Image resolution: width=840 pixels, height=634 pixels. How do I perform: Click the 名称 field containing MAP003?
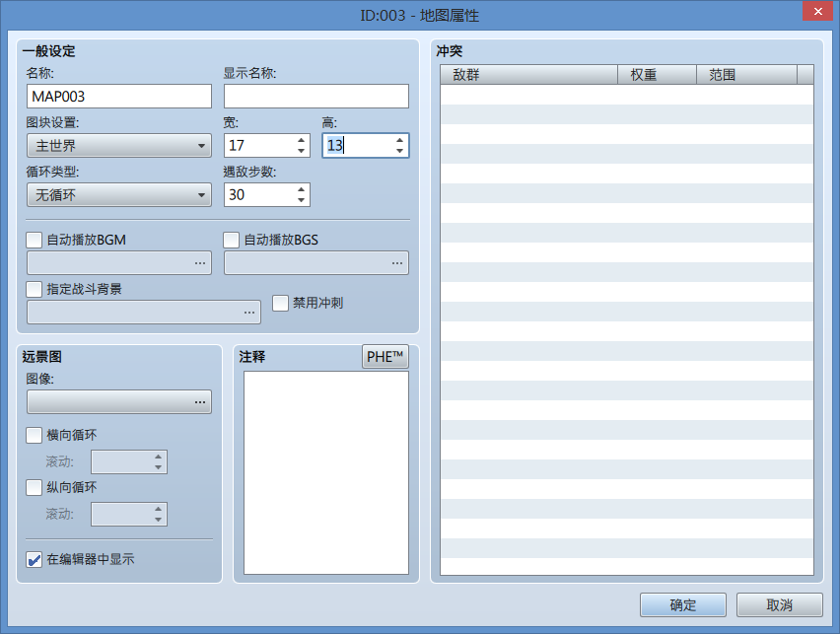[119, 97]
